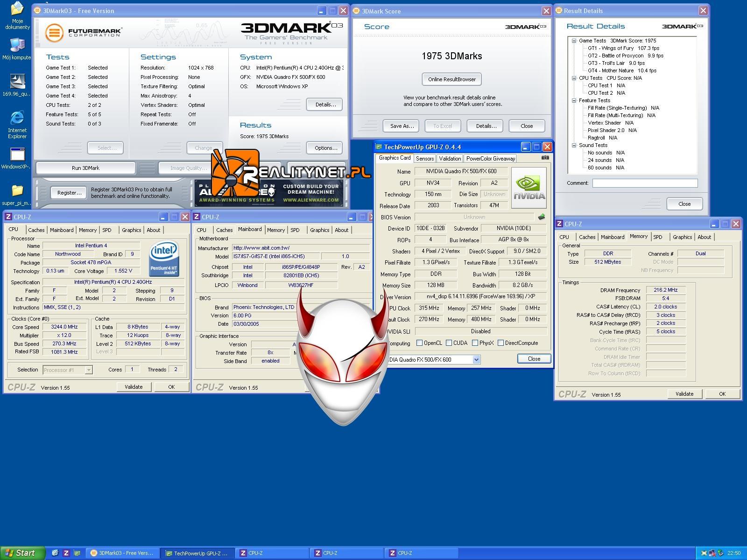
Task: Click Options button under Results
Action: click(325, 148)
